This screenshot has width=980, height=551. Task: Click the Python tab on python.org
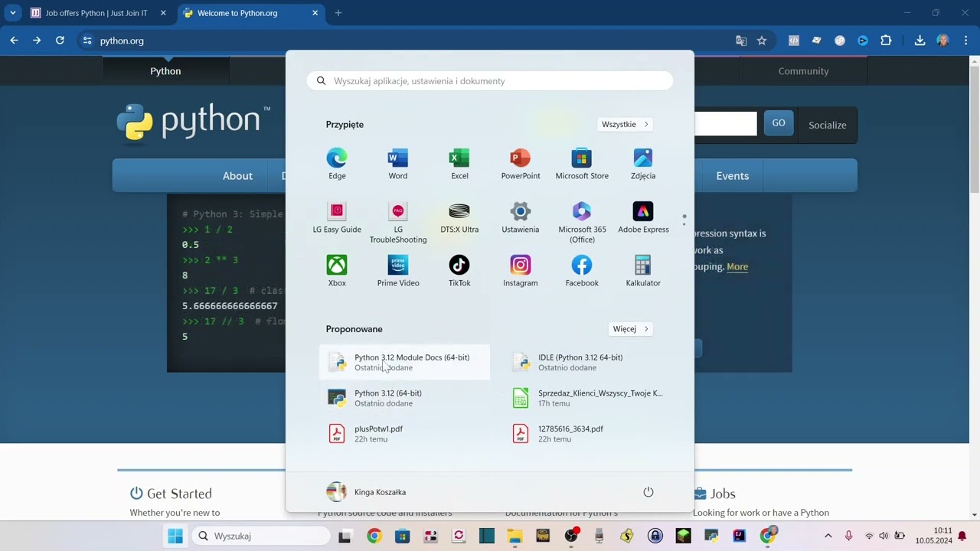click(165, 70)
